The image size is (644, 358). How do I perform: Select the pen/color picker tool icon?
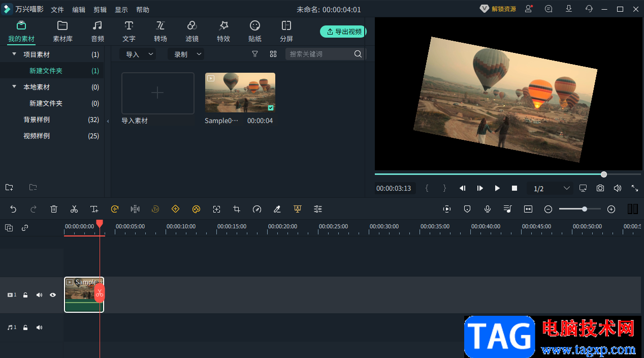pos(277,209)
